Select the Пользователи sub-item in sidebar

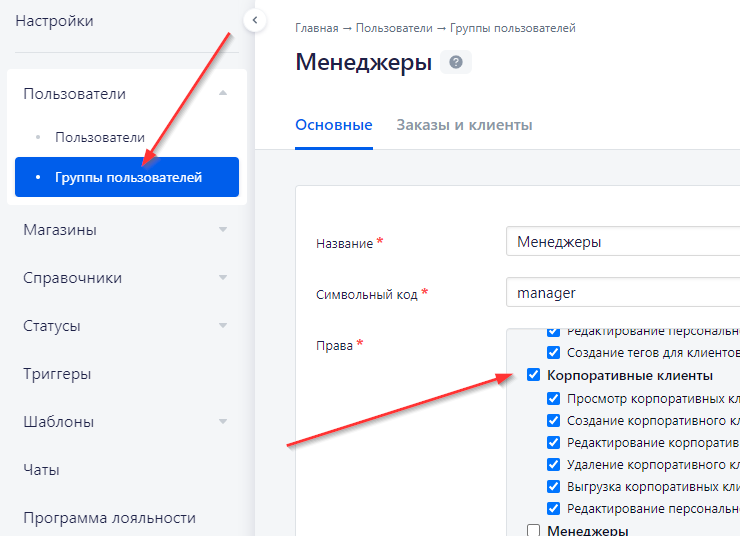tap(100, 137)
